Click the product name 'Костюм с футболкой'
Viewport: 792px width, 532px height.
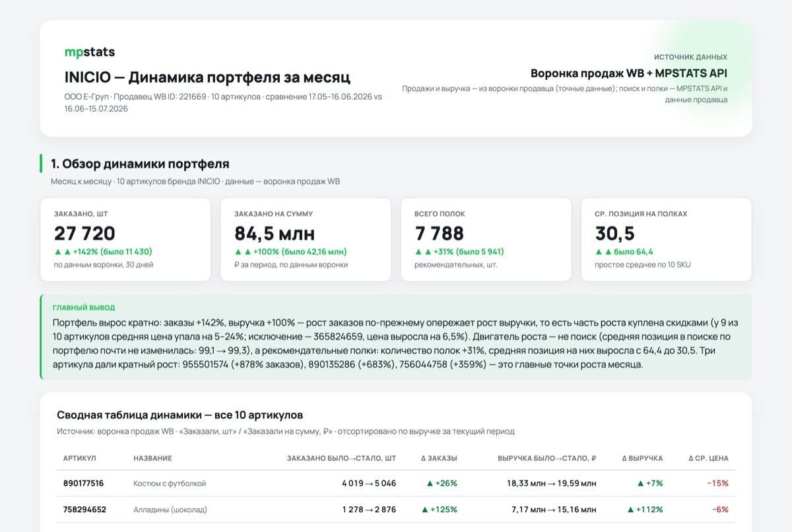[170, 483]
